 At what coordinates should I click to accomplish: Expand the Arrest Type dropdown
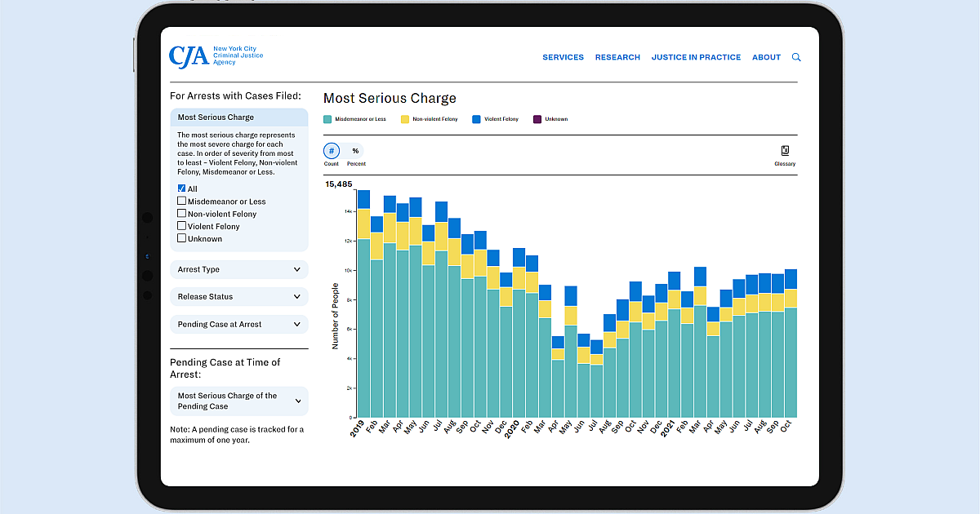[238, 269]
